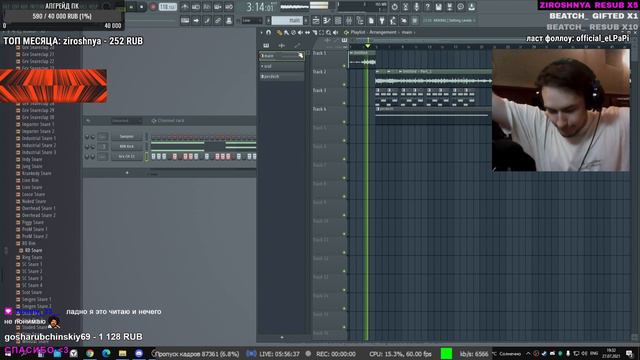Select SC Snare 1 in browser
Image resolution: width=640 pixels, height=360 pixels.
[x=32, y=264]
